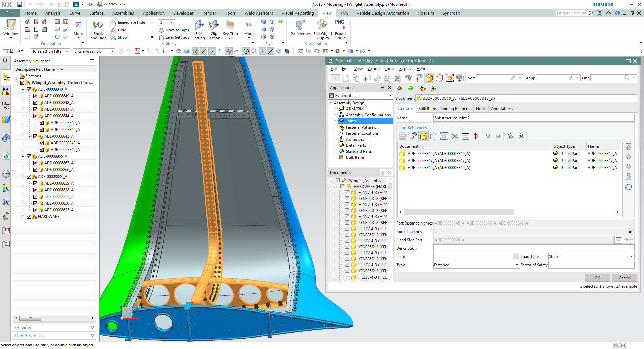Click move-to-top arrow for Part References
Screen dimensions: 644x349
(629, 147)
